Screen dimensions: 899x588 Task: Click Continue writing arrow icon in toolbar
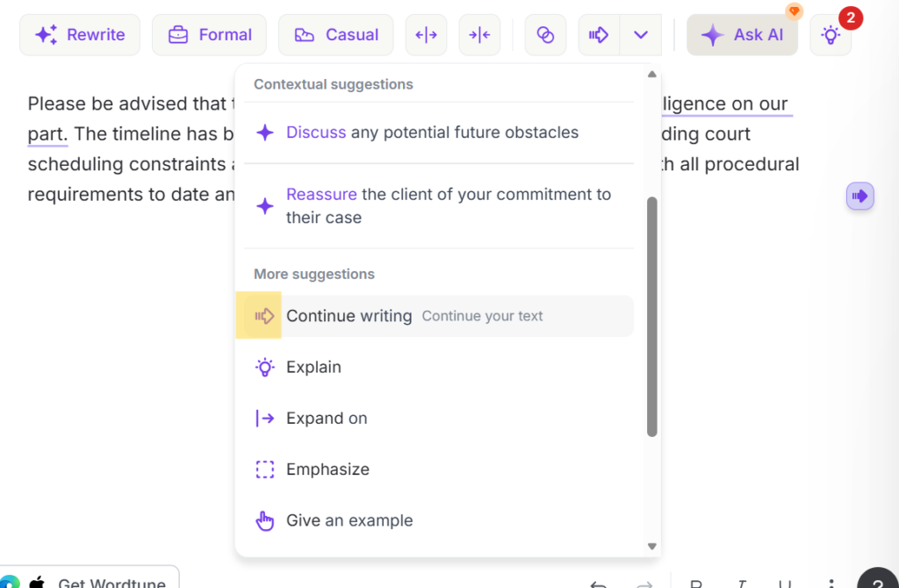[x=599, y=35]
